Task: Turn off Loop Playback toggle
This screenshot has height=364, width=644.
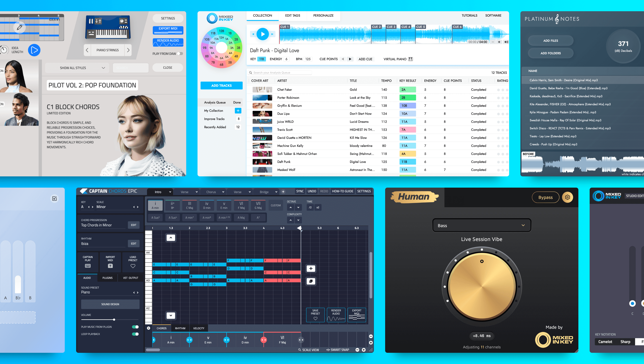Action: click(x=135, y=334)
